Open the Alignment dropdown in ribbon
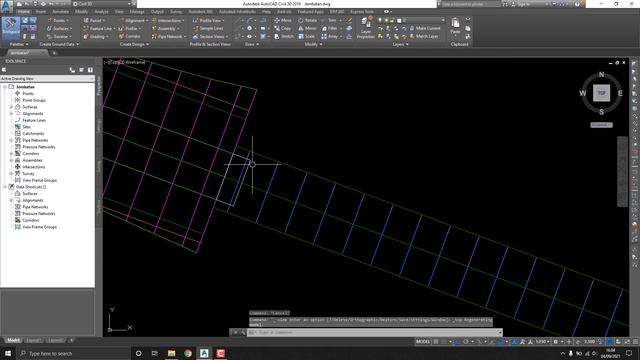 tap(133, 20)
